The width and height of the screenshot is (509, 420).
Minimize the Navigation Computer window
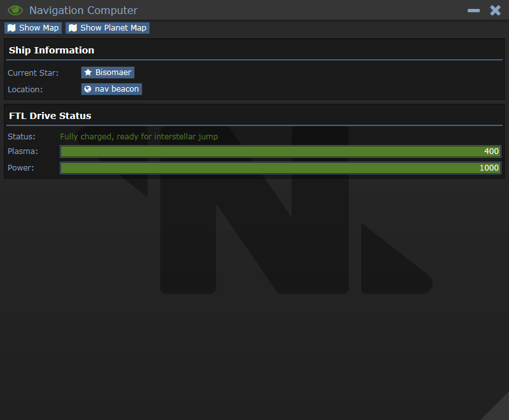click(473, 11)
